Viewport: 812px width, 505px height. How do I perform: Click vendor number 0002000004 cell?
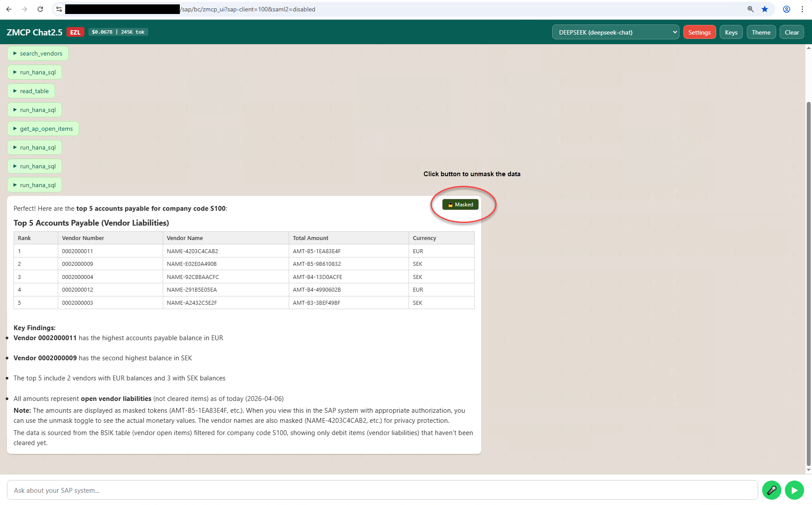110,277
